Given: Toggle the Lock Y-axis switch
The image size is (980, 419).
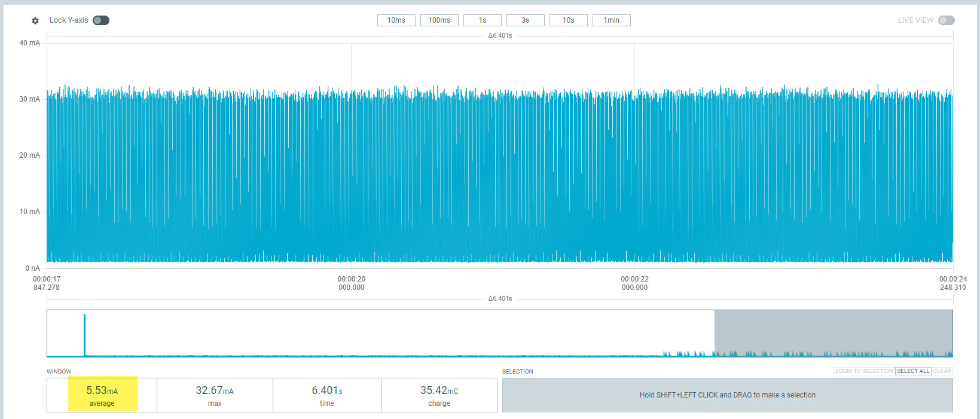Looking at the screenshot, I should [101, 20].
